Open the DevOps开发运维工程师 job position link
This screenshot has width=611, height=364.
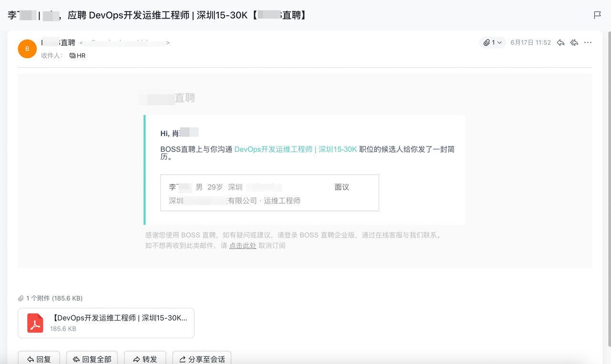tap(295, 149)
